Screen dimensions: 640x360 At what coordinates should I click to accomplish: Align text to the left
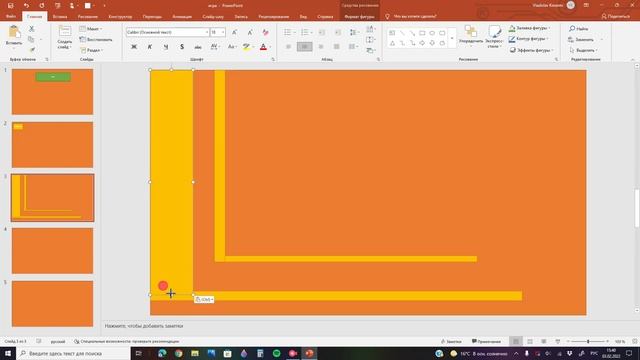point(289,47)
